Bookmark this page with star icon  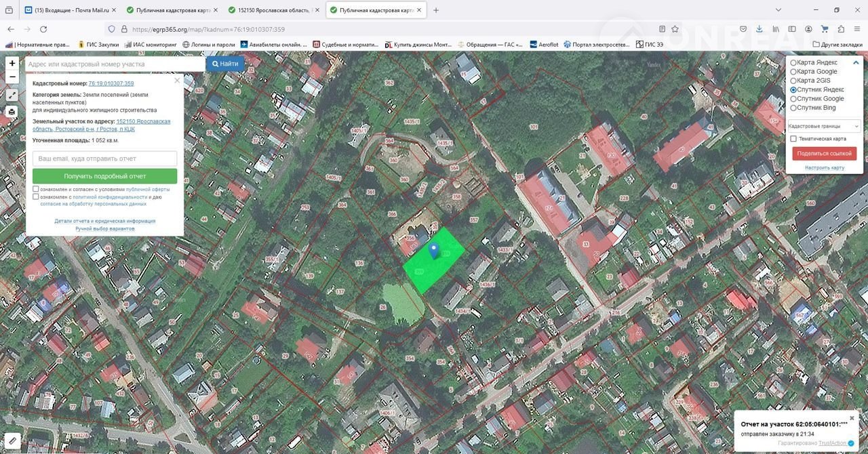pos(675,29)
